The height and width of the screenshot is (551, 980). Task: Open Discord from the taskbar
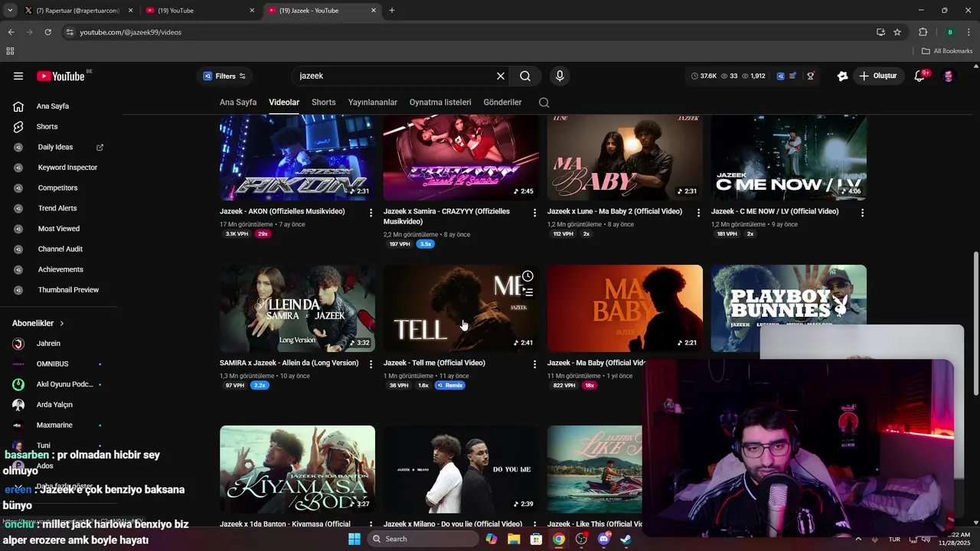603,539
